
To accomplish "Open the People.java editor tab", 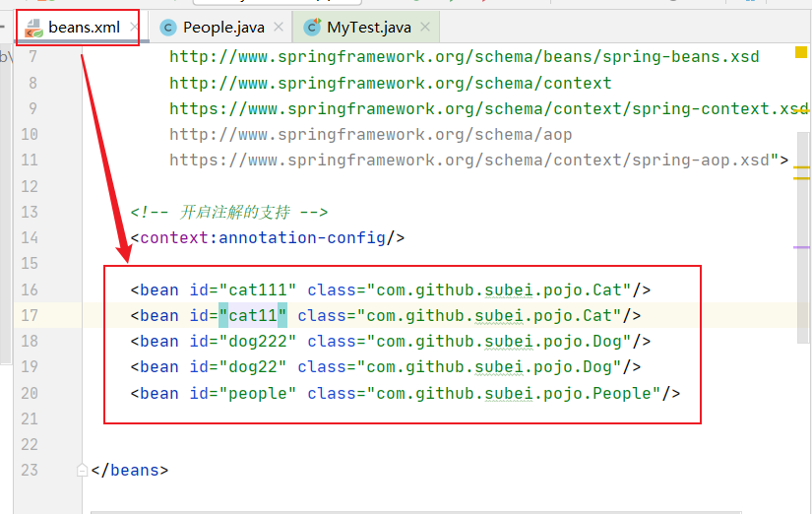I will pos(221,28).
